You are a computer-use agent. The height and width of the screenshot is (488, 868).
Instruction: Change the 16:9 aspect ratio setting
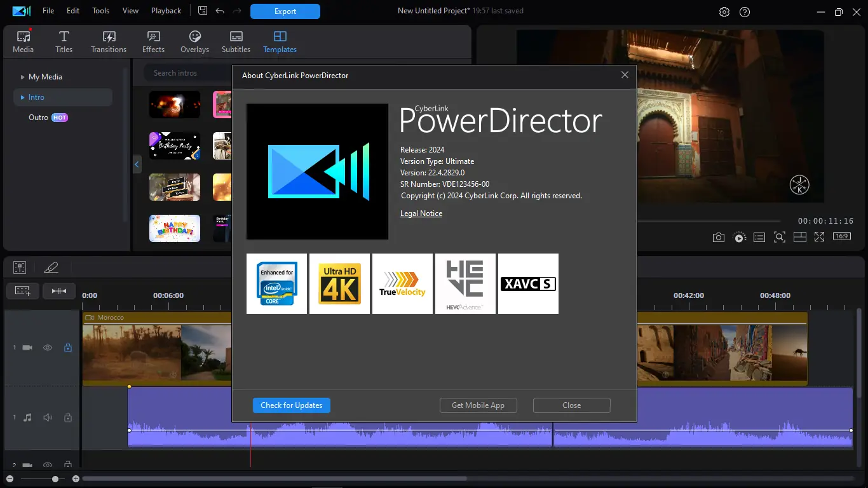(x=842, y=236)
